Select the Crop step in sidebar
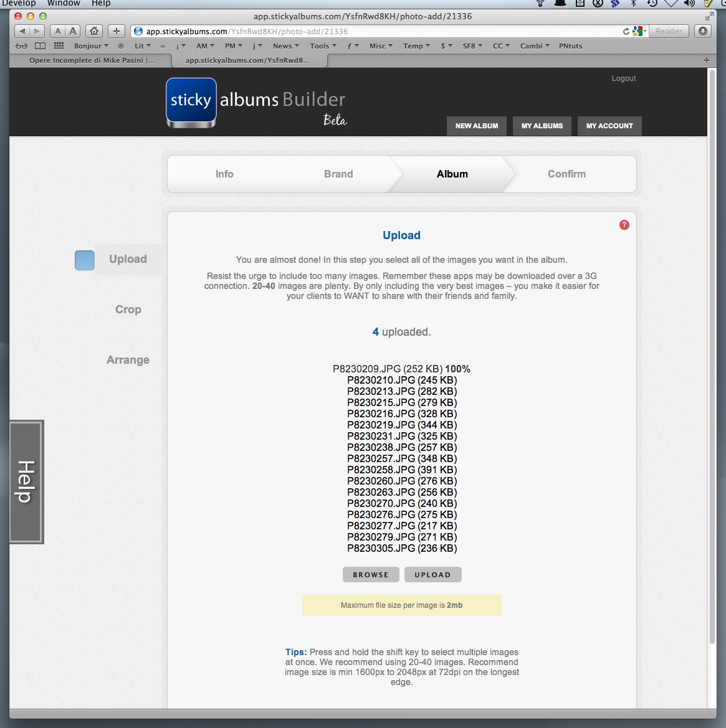Image resolution: width=726 pixels, height=728 pixels. click(x=128, y=310)
